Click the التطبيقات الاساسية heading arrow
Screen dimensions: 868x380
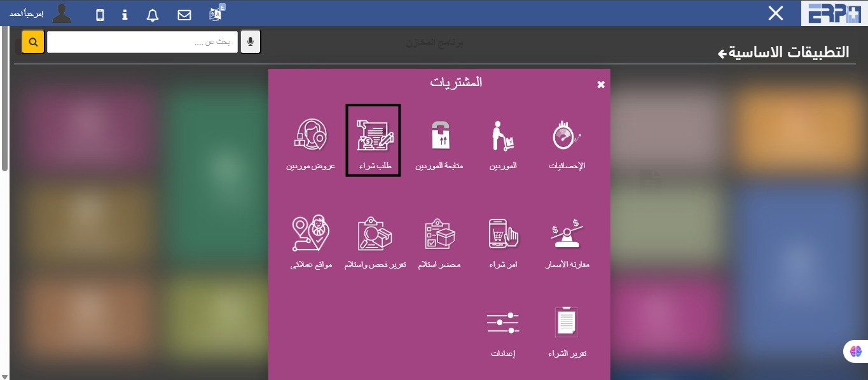pyautogui.click(x=722, y=53)
